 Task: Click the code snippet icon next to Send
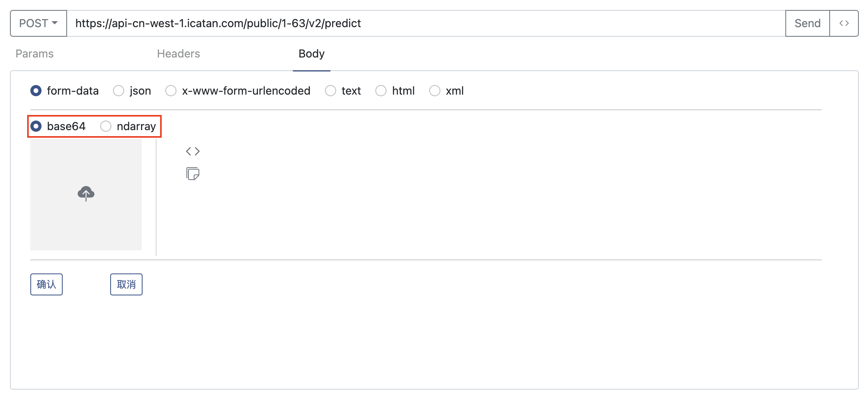pos(844,24)
